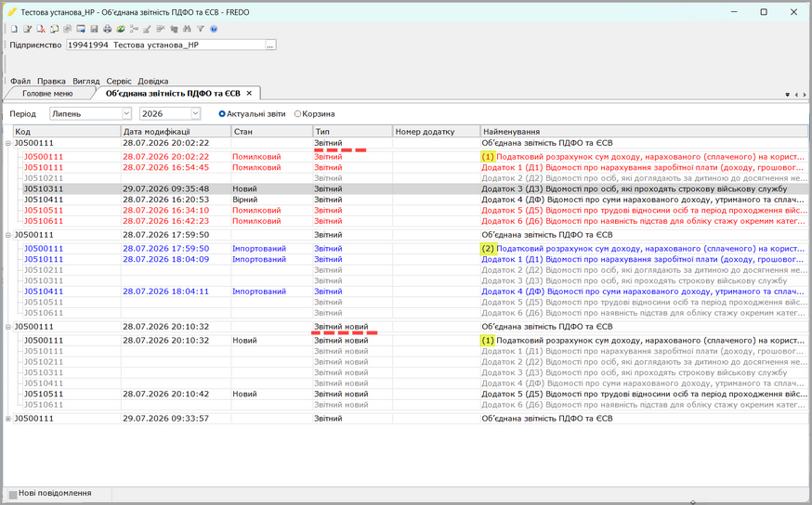Close the Об'єднана звітність tab
This screenshot has width=812, height=505.
pos(249,93)
